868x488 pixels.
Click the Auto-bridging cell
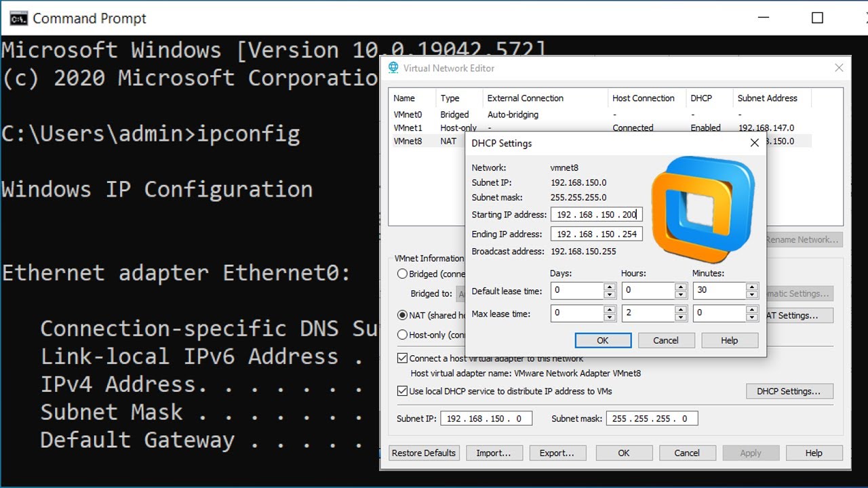(x=513, y=115)
